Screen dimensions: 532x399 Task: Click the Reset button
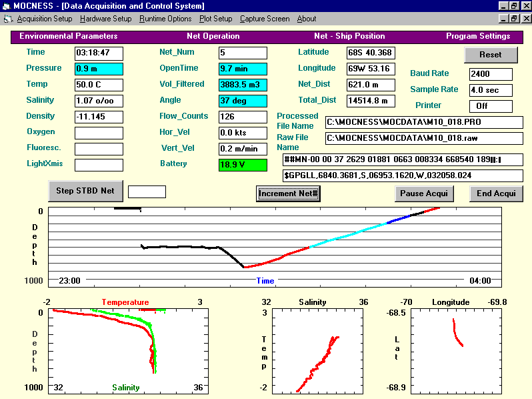click(x=491, y=55)
